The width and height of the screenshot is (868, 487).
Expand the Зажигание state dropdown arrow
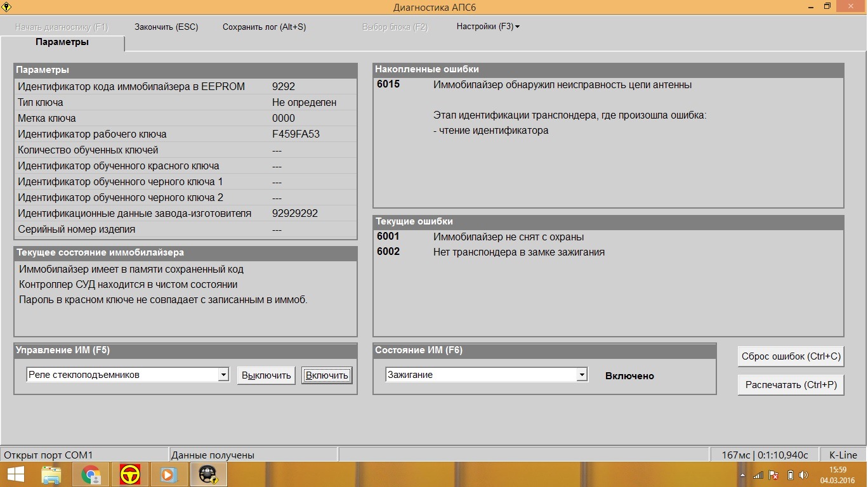click(582, 375)
